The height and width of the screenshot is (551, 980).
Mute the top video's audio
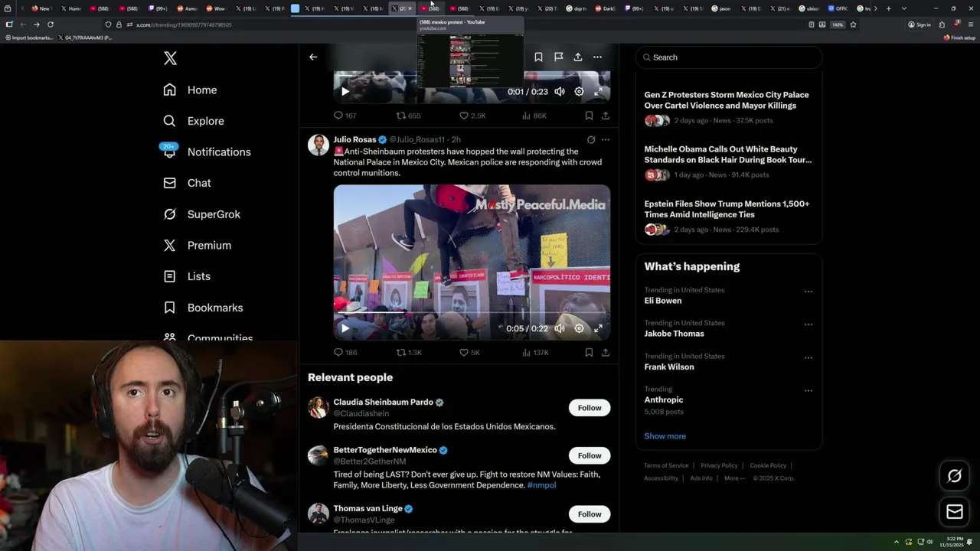tap(560, 92)
